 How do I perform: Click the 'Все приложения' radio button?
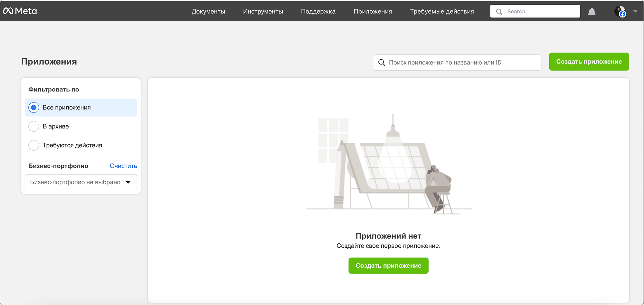click(33, 107)
